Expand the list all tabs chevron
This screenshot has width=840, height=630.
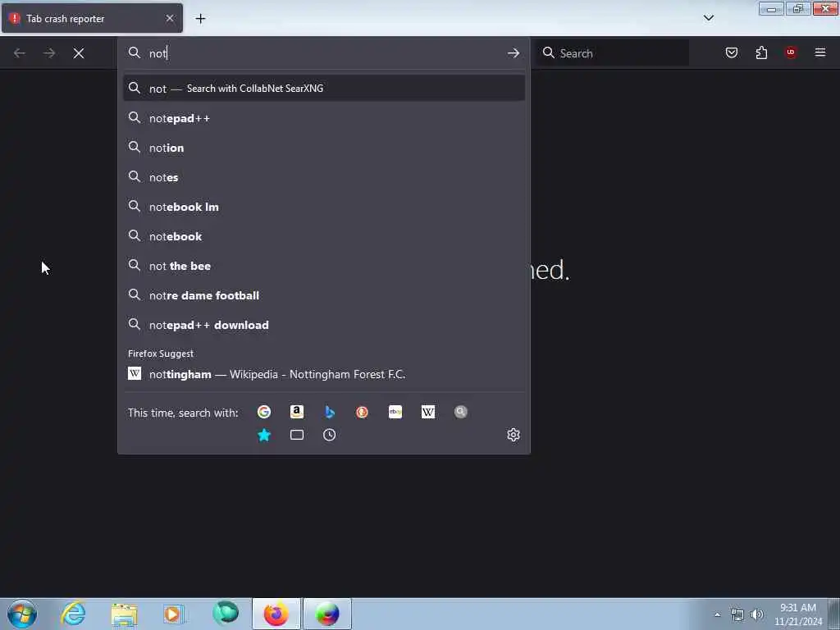coord(708,18)
